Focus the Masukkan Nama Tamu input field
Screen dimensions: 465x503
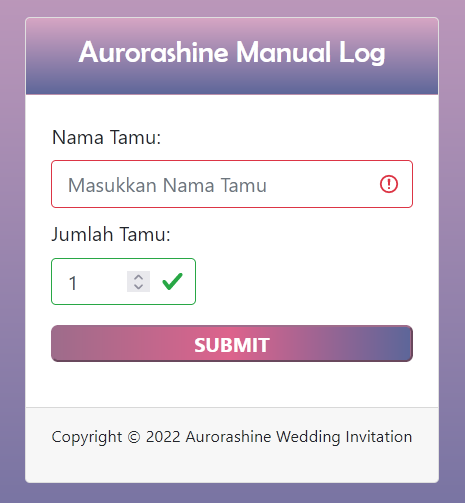coord(232,184)
